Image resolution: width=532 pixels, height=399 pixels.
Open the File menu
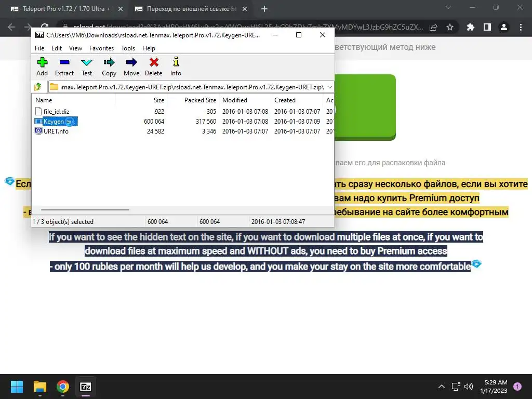(x=39, y=48)
